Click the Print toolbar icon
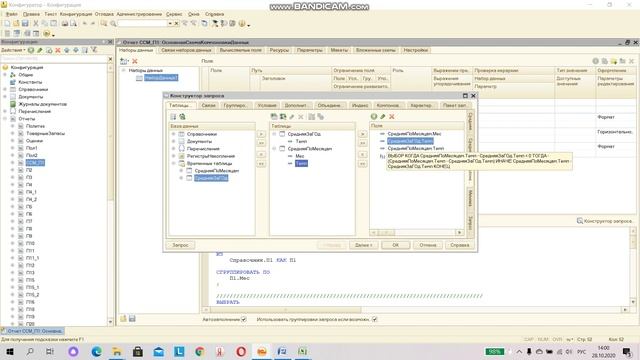640x360 pixels. pos(64,24)
